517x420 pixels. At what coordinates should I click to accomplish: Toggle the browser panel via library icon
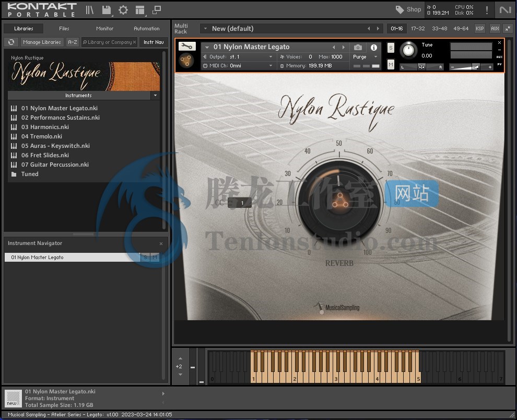tap(90, 9)
